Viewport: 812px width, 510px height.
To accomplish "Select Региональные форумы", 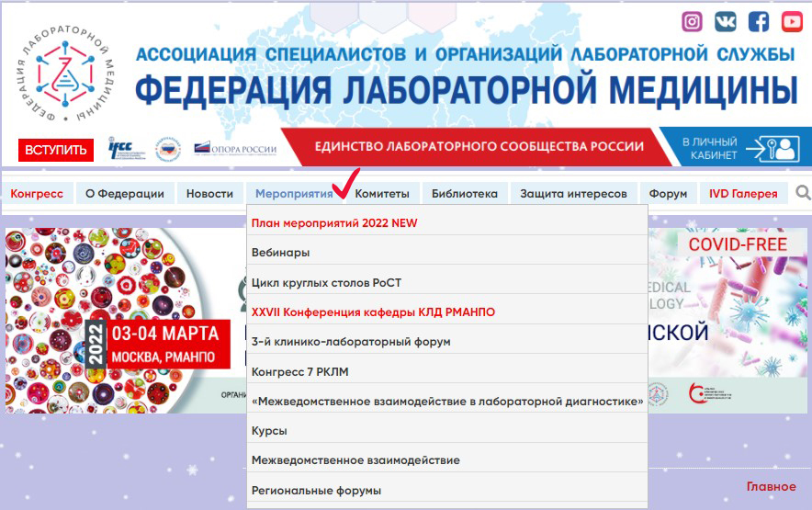I will tap(447, 491).
